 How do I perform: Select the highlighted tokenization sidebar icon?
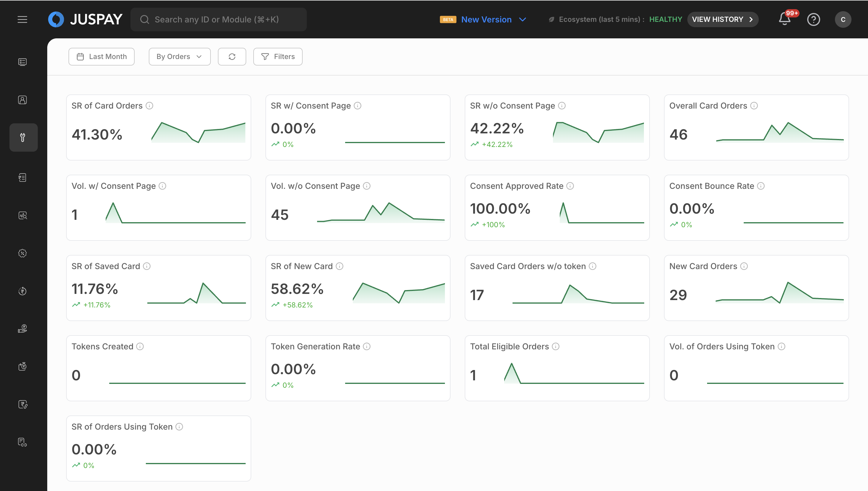coord(23,137)
